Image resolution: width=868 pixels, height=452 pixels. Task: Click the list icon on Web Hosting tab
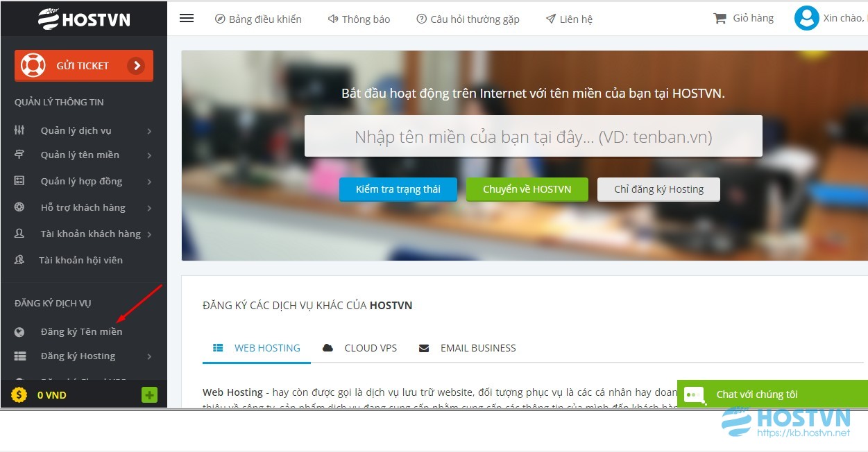pos(218,348)
